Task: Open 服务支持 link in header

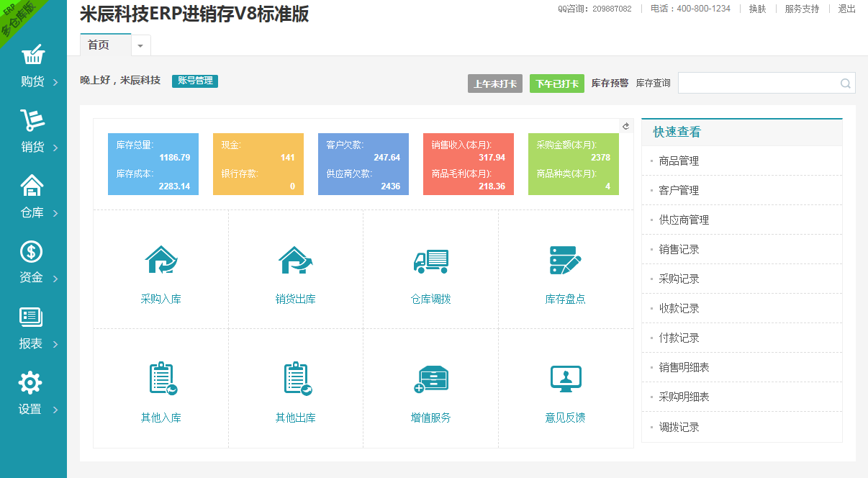Action: (x=802, y=9)
